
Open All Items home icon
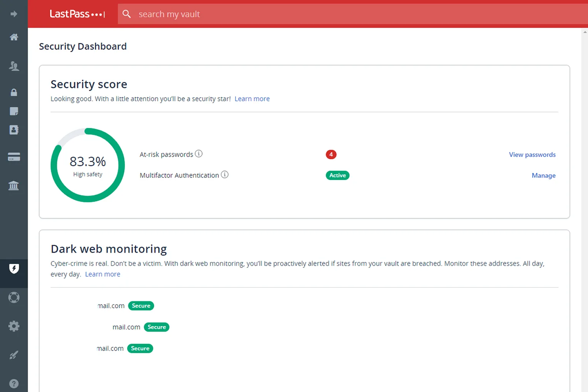pyautogui.click(x=14, y=37)
